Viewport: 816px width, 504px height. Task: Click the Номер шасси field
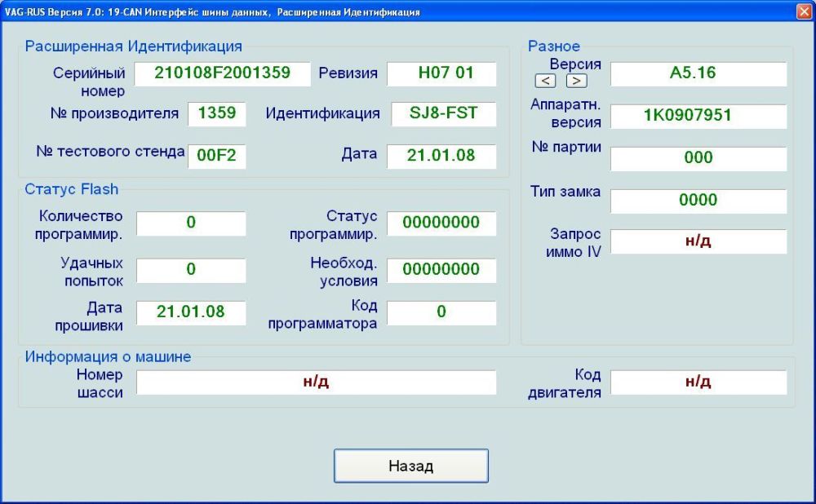[316, 382]
